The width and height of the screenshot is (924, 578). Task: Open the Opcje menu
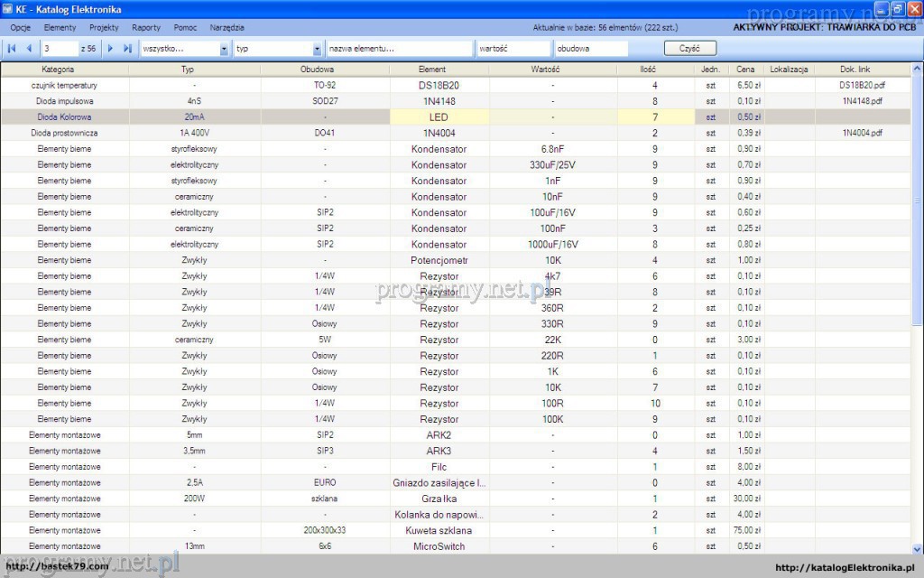point(20,28)
